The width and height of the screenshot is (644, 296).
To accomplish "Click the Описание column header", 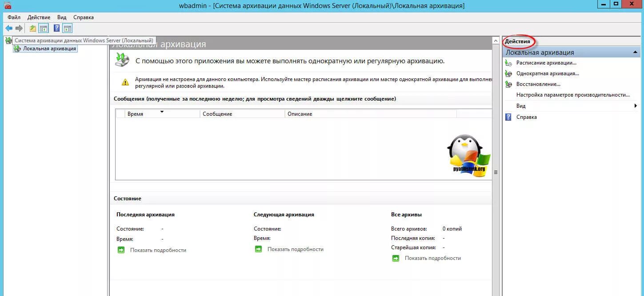I will pos(371,114).
